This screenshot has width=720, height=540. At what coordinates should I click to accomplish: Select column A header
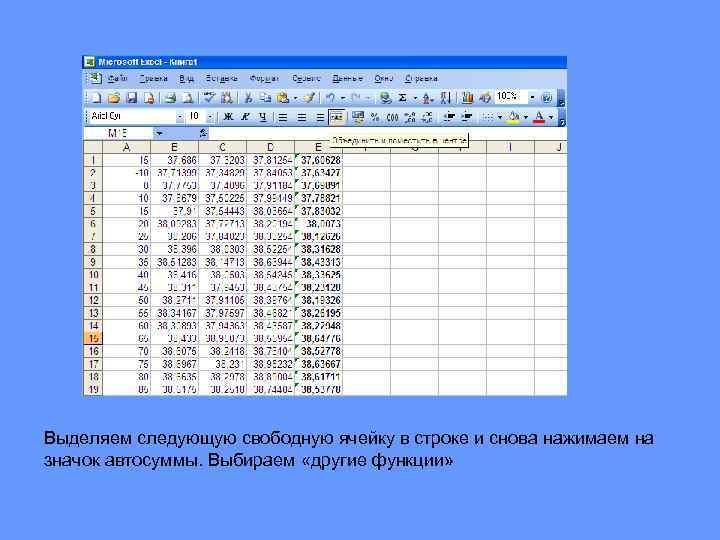click(x=127, y=147)
